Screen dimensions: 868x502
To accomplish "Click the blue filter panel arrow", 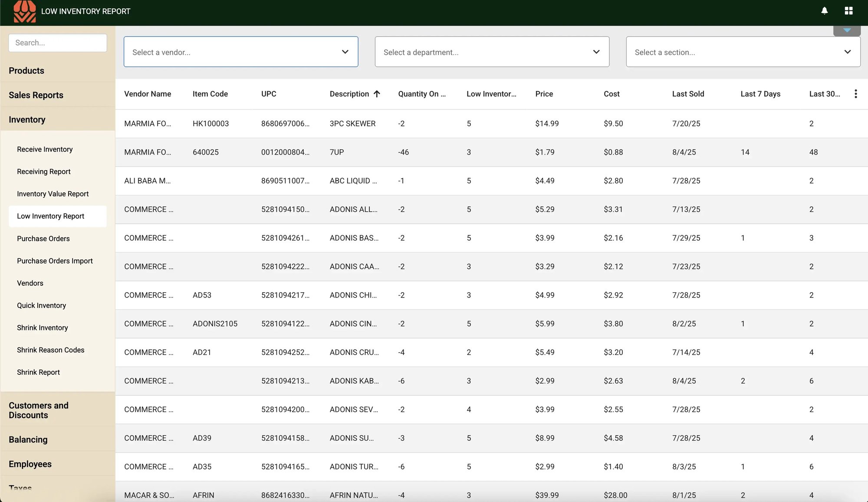I will coord(847,30).
